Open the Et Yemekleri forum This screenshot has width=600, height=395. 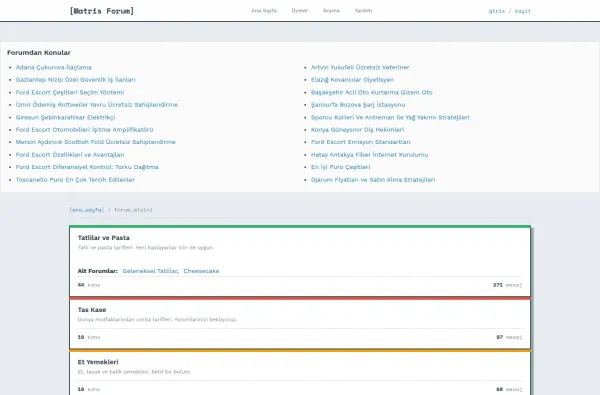point(98,362)
